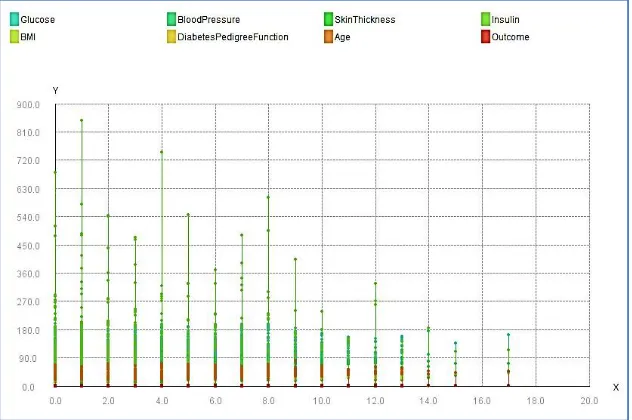
Task: Select the Glucose legend label
Action: 37,20
